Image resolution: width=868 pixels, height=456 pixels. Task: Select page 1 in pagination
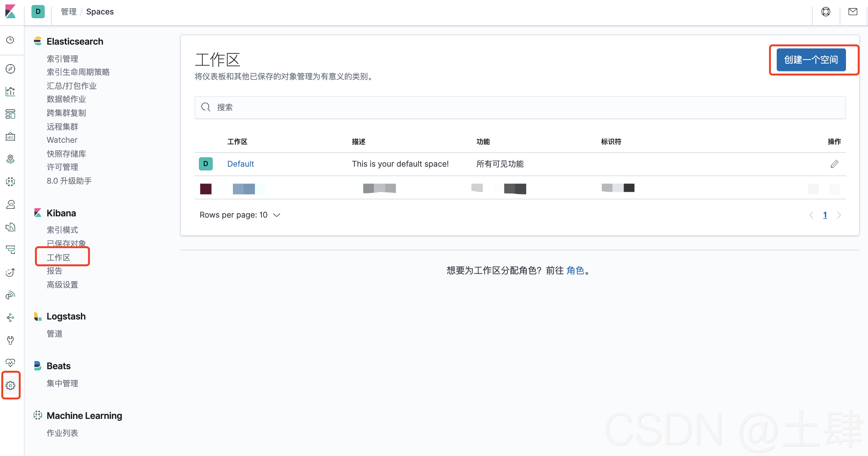click(x=825, y=215)
